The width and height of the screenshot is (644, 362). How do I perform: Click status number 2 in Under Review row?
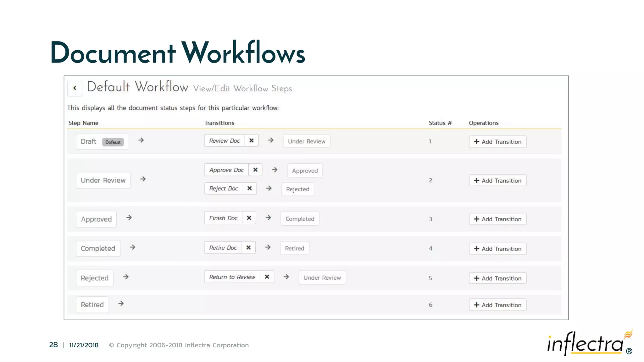point(430,180)
